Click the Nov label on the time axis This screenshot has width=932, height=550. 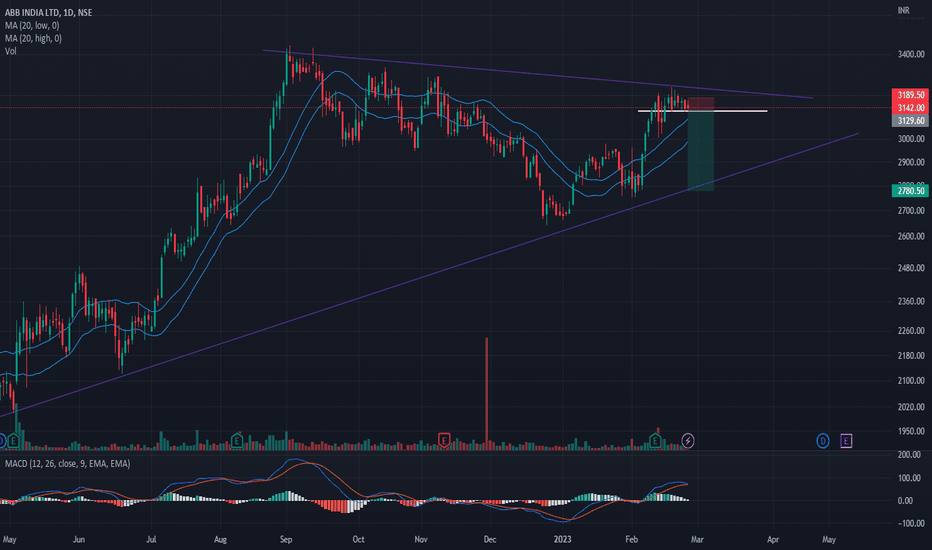click(421, 540)
